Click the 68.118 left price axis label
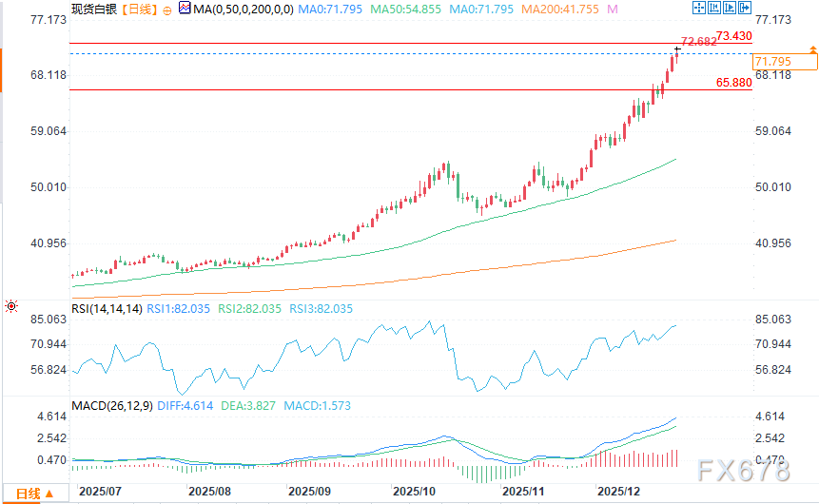 [x=49, y=75]
